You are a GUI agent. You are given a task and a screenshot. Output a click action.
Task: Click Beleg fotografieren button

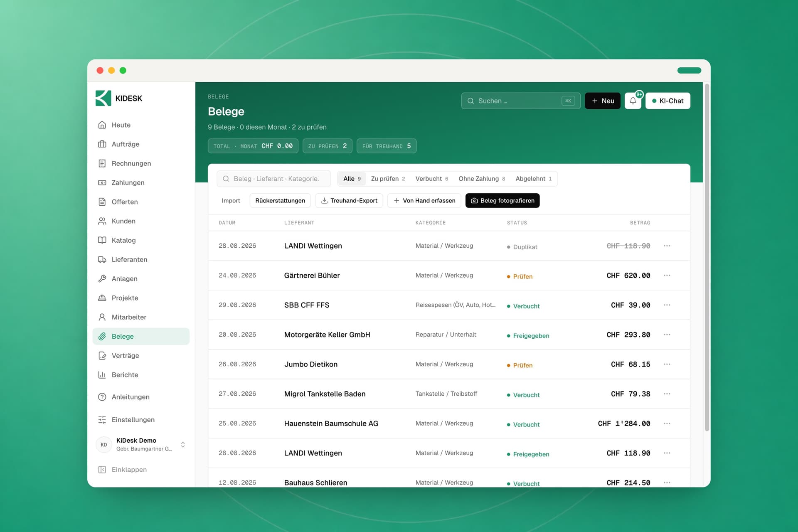click(502, 200)
